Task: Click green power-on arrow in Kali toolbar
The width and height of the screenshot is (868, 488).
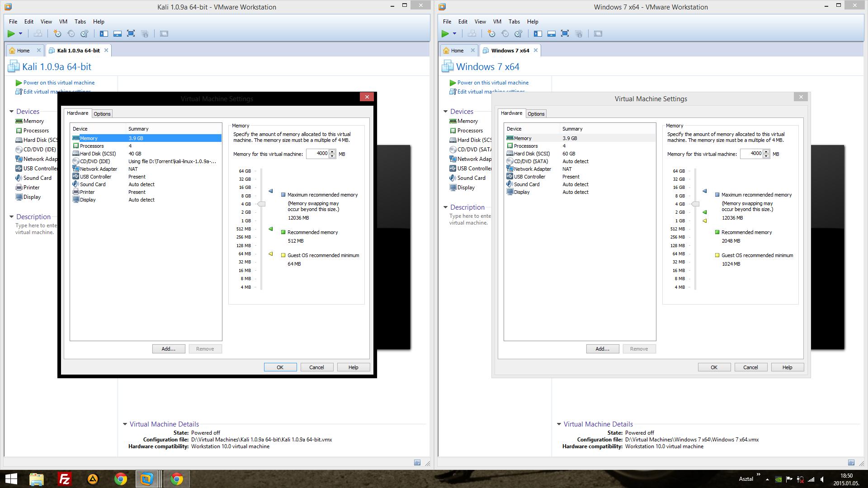Action: 11,33
